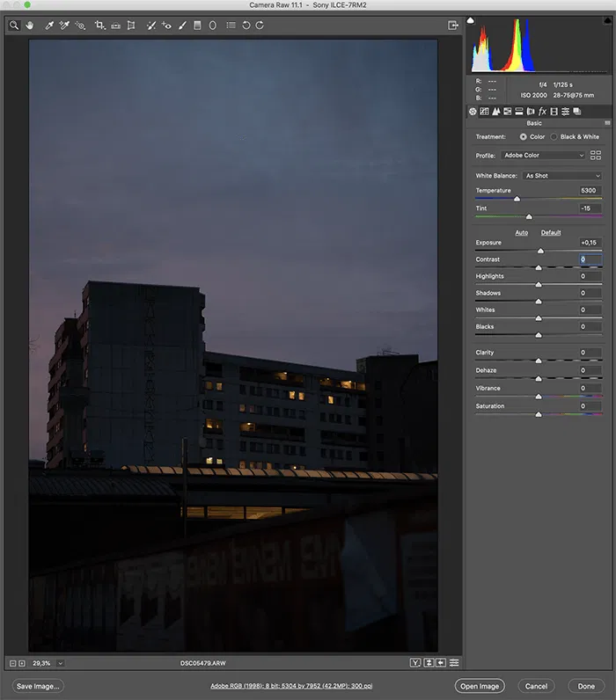Select the Zoom tool in the toolbar
616x700 pixels.
tap(14, 26)
